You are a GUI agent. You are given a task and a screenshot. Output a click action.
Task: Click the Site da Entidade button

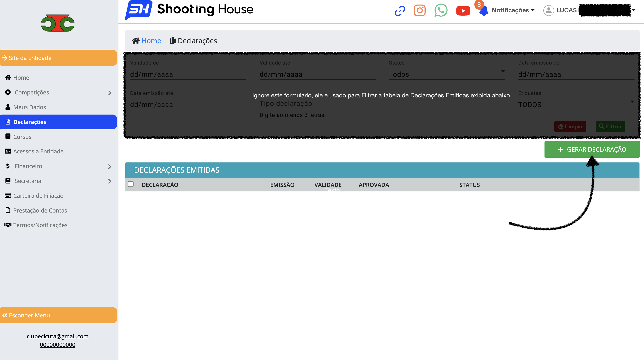pyautogui.click(x=58, y=58)
